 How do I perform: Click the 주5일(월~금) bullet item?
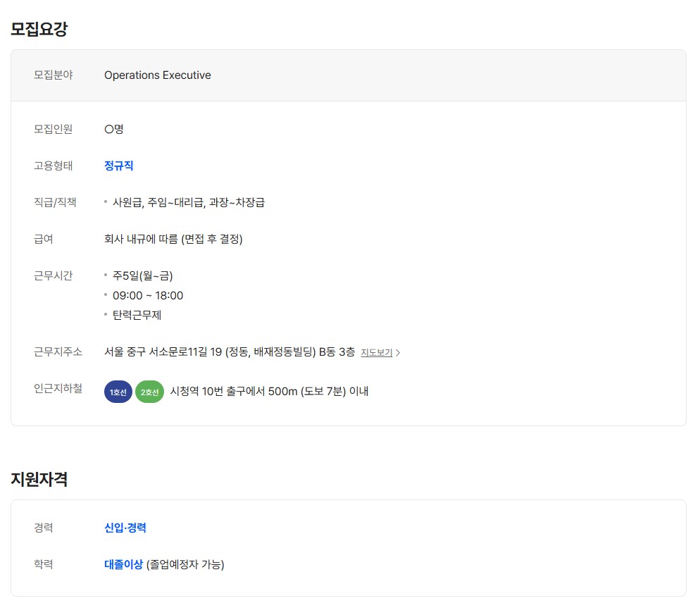click(x=142, y=275)
